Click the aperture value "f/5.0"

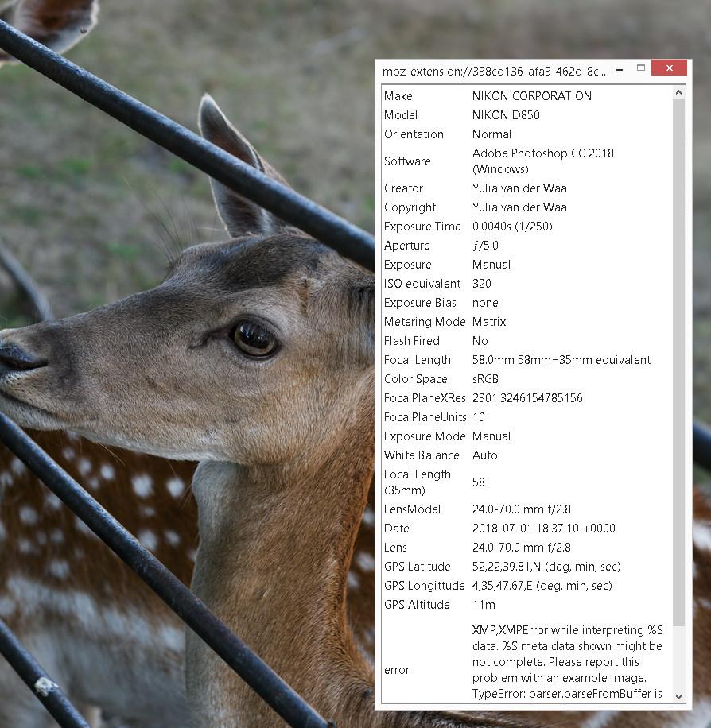485,245
